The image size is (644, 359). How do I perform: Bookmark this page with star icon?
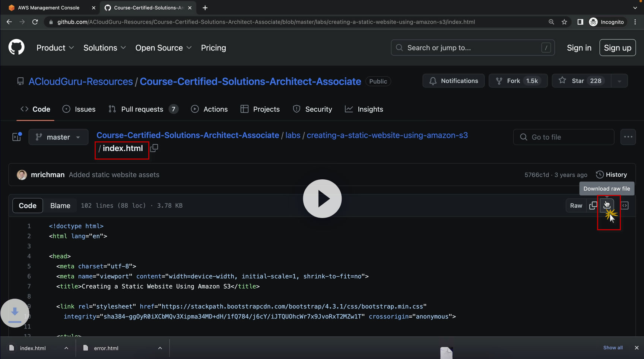(564, 22)
